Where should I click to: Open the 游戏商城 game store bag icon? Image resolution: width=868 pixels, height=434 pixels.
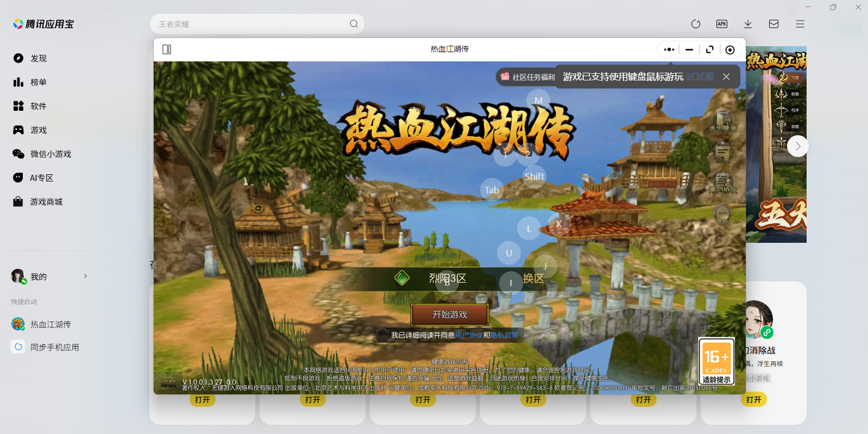pyautogui.click(x=18, y=202)
